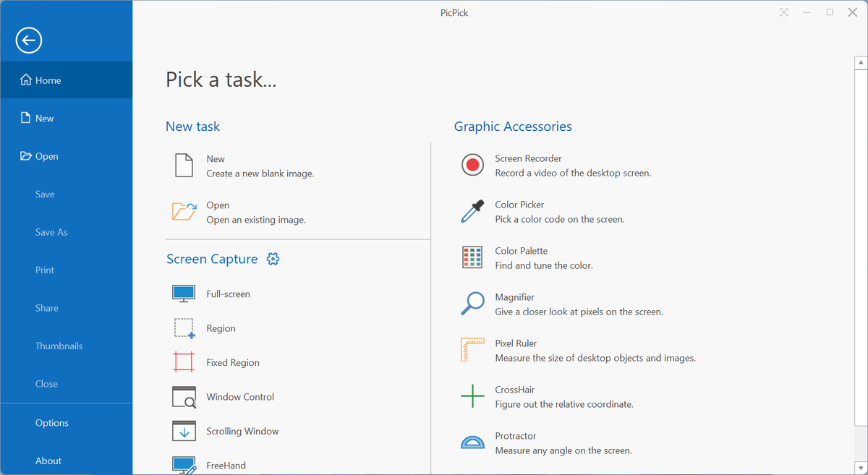
Task: Click the capture-mode icon in title bar
Action: 784,12
